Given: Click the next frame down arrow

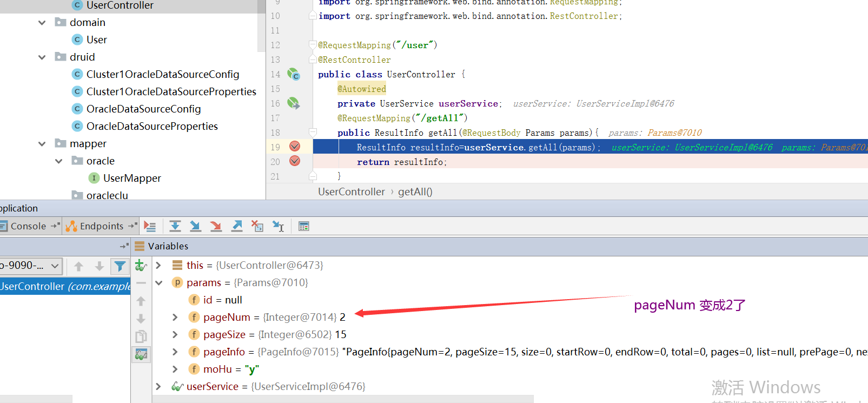Looking at the screenshot, I should coord(99,266).
